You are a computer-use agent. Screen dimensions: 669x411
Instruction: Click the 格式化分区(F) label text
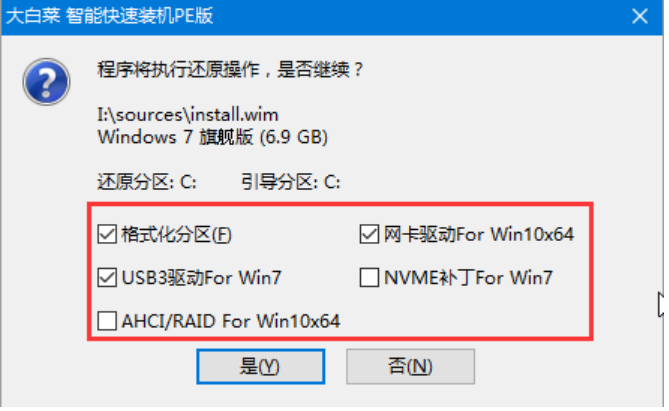coord(177,234)
